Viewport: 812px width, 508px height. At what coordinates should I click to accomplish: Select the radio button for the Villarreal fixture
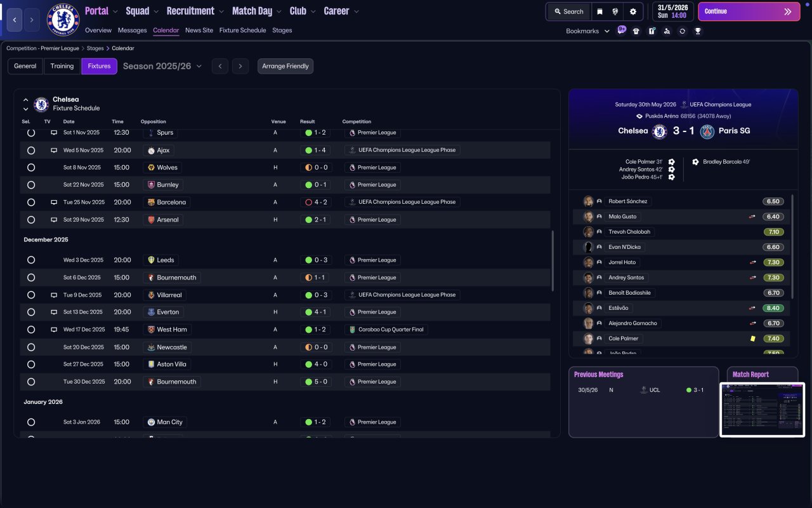31,295
